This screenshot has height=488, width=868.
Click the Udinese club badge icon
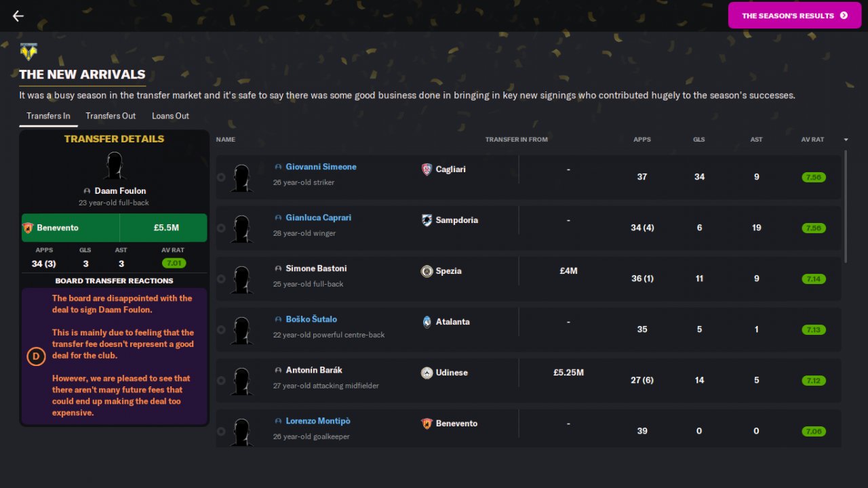pyautogui.click(x=427, y=373)
